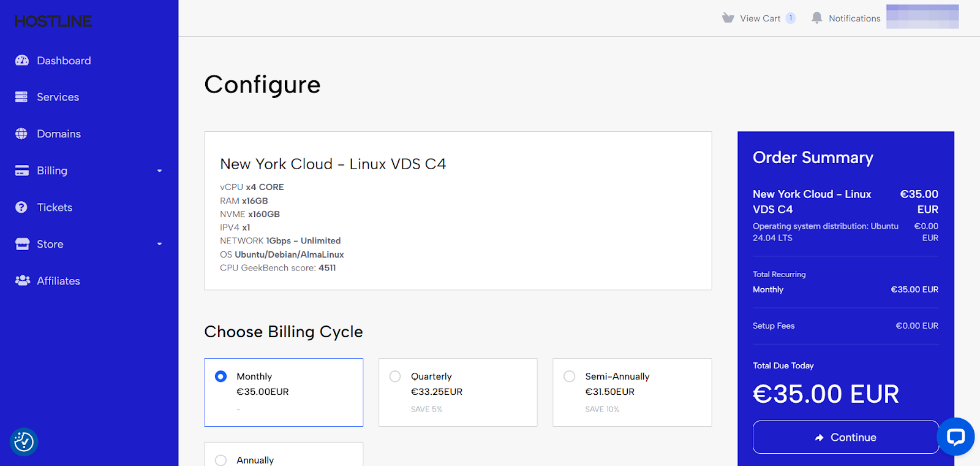Click the vCPU x4 CORE spec line
The height and width of the screenshot is (466, 980).
(252, 187)
